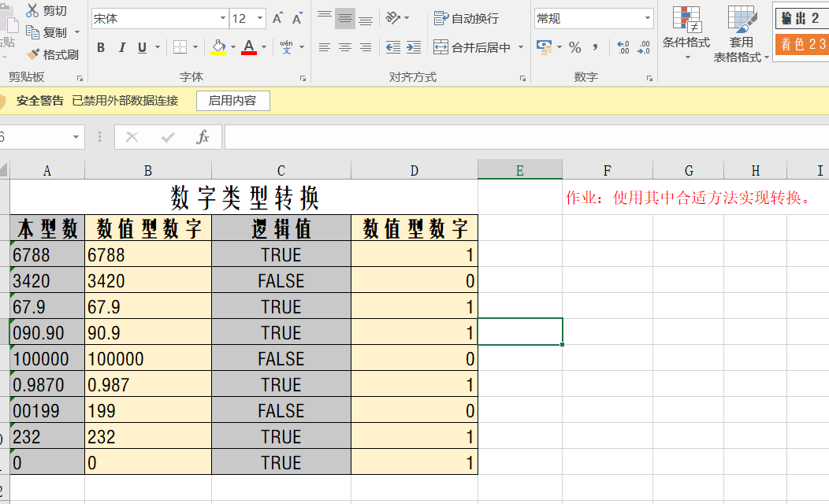Increase font size with the larger A icon
Screen dimensions: 829x504
(x=277, y=19)
